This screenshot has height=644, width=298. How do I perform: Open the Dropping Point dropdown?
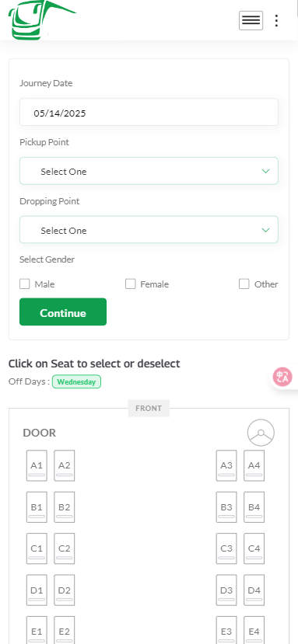[x=149, y=230]
